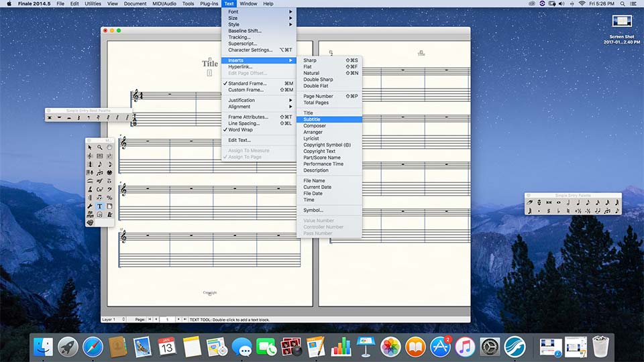Choose the natural accidental in Simple Entry Palette
Screen dimensions: 644x362
coord(568,211)
